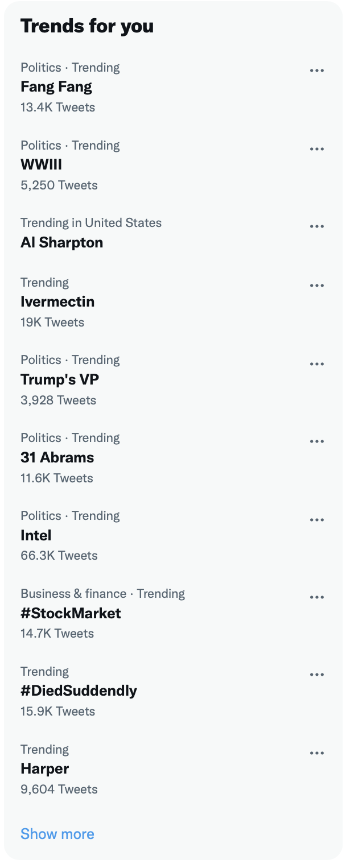This screenshot has width=354, height=868.
Task: Open more options for WWIII trend
Action: pyautogui.click(x=316, y=149)
